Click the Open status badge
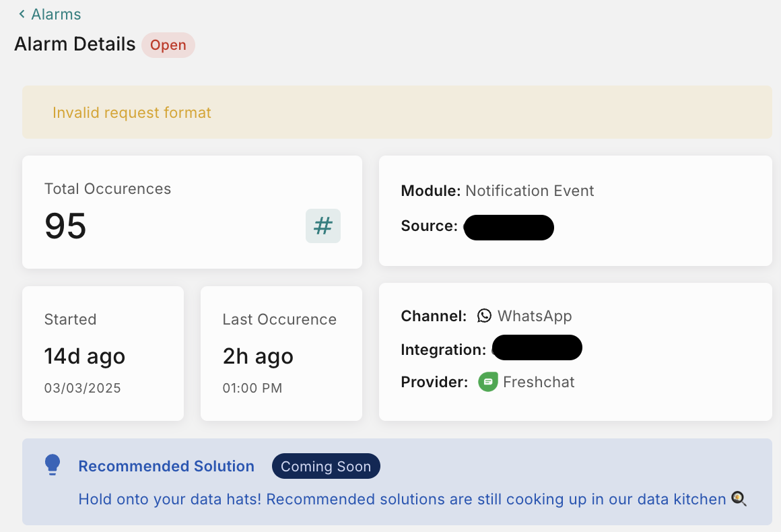Screen dimensions: 781x532 (168, 45)
